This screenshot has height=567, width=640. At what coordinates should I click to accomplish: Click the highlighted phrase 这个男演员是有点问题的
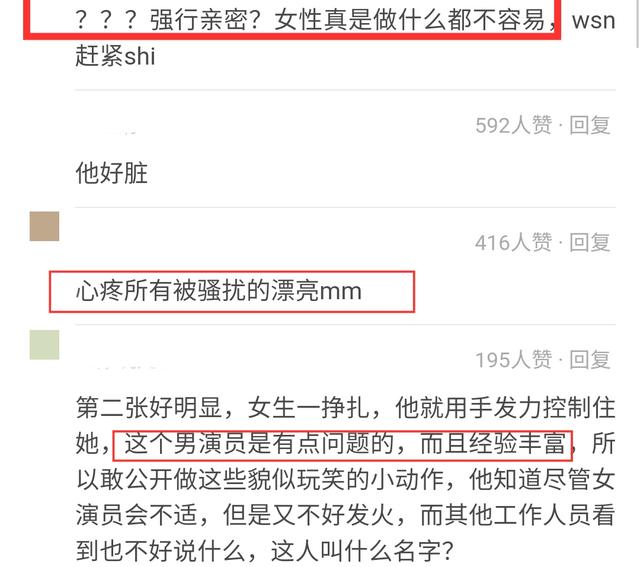click(259, 444)
